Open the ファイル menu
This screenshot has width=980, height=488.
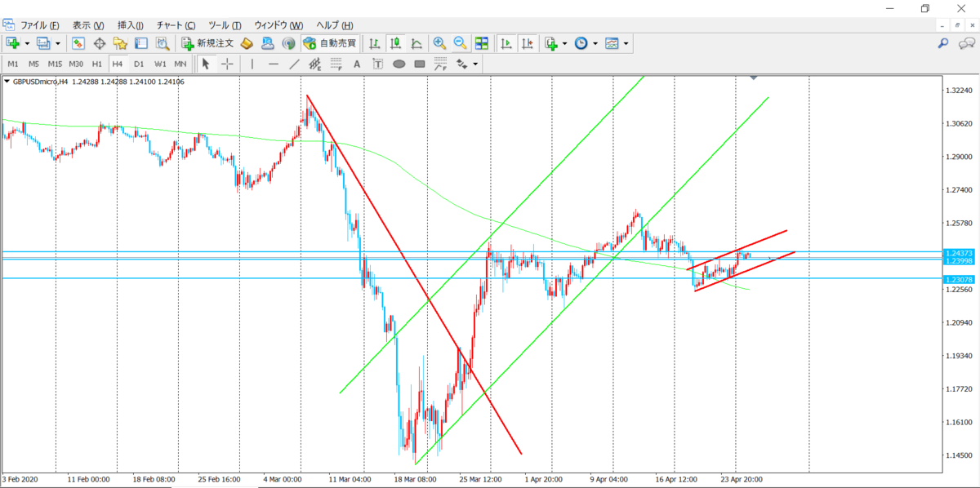click(40, 25)
